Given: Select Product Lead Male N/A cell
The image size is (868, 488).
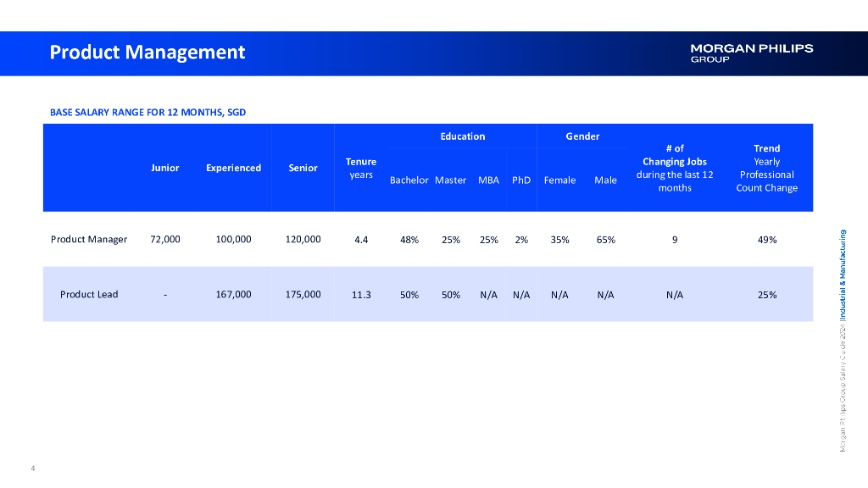Looking at the screenshot, I should (605, 295).
